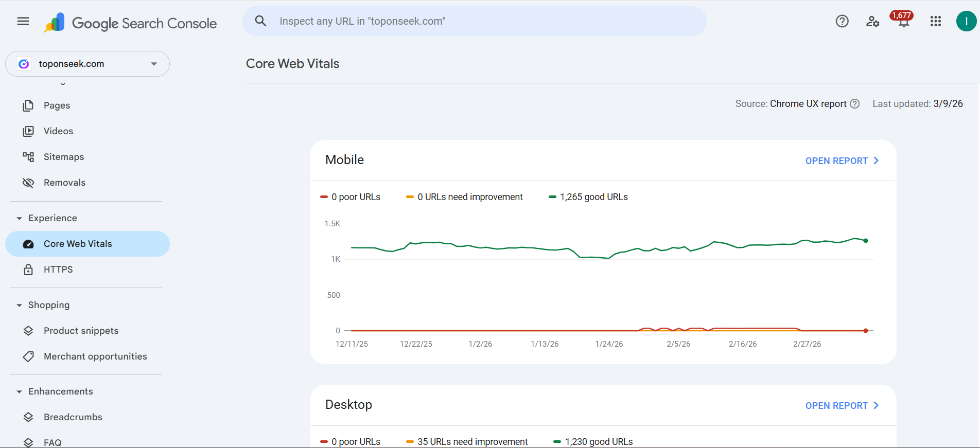Screen dimensions: 980x448
Task: Collapse the Enhancements section
Action: click(20, 392)
